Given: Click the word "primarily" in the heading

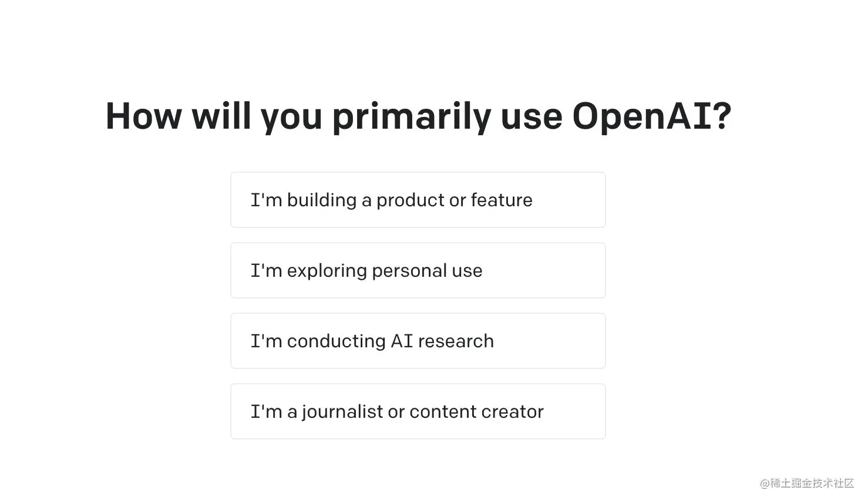Looking at the screenshot, I should click(411, 116).
